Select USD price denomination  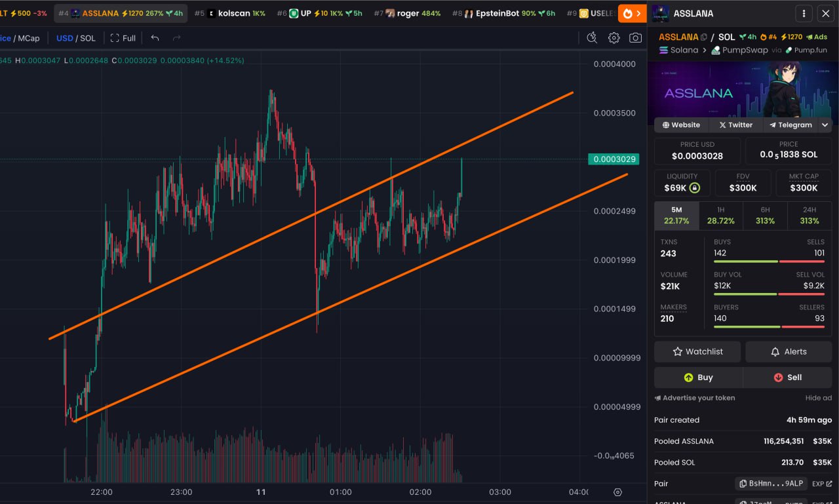[x=65, y=38]
